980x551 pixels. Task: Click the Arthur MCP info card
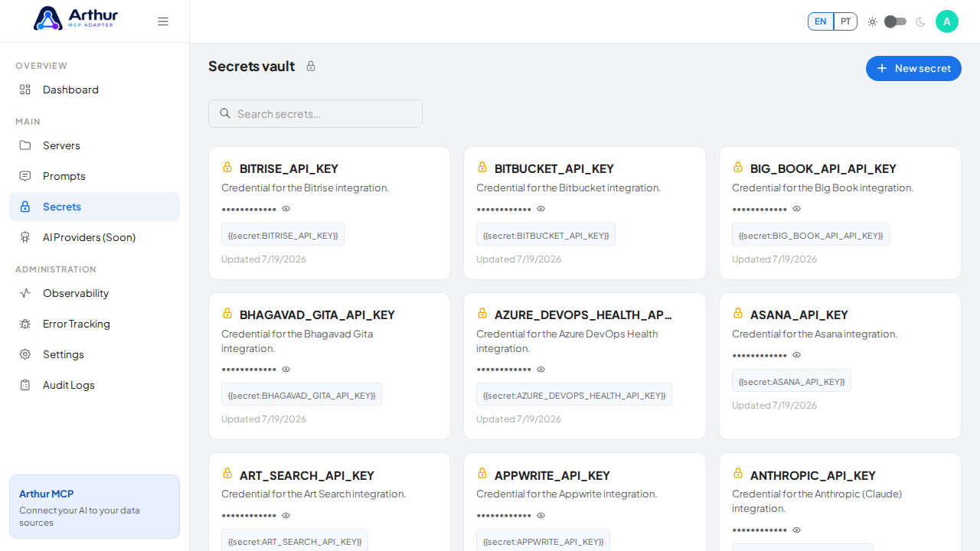pyautogui.click(x=94, y=507)
